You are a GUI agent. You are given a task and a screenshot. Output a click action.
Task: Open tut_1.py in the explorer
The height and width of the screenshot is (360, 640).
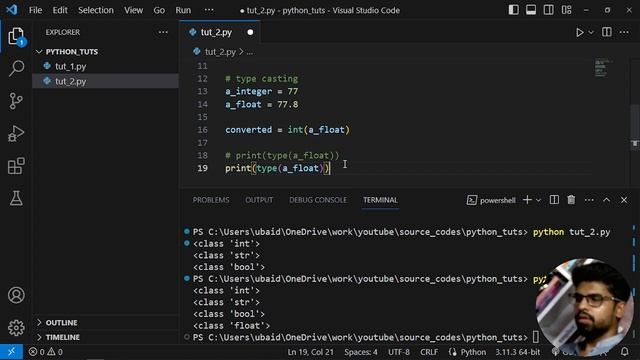71,66
